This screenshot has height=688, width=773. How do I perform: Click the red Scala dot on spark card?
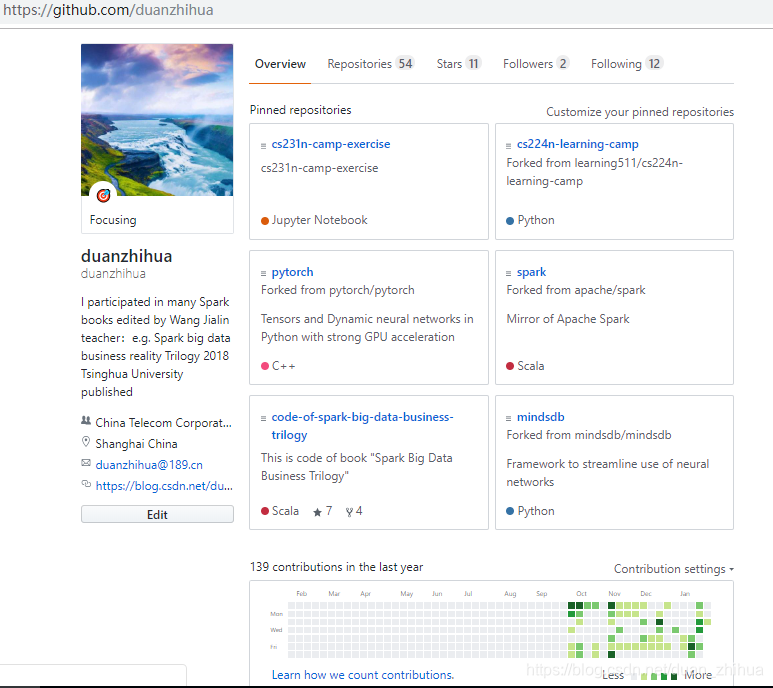click(510, 366)
